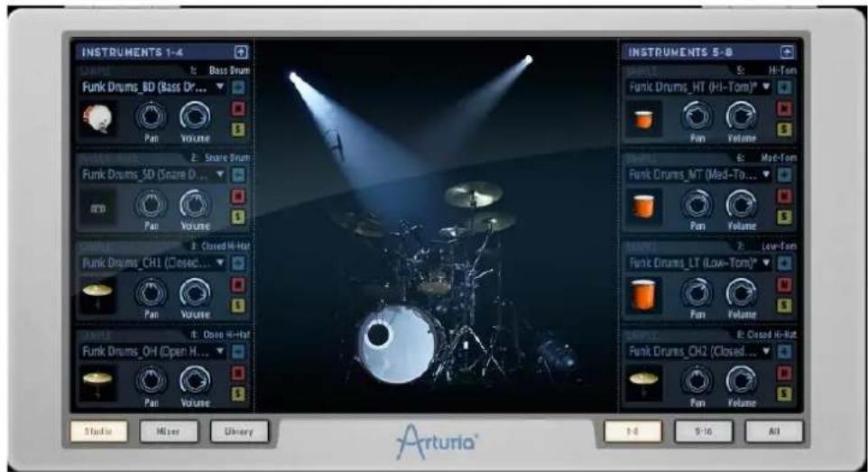Select the Open Hi-Hat cymbal thumbnail

tap(98, 384)
